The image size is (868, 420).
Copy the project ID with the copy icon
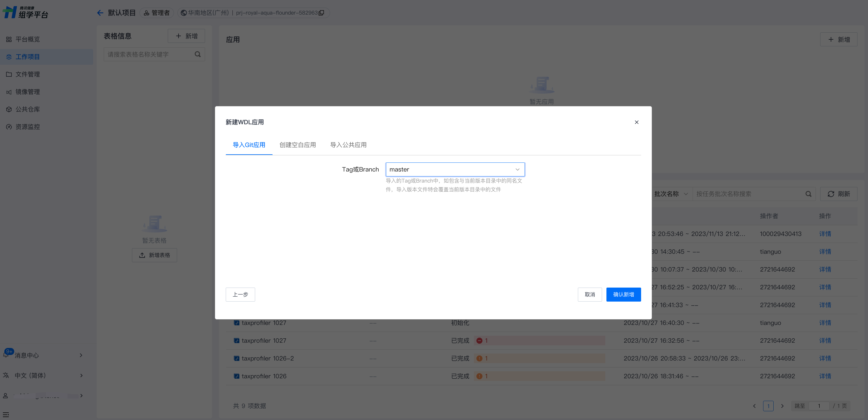pyautogui.click(x=322, y=13)
